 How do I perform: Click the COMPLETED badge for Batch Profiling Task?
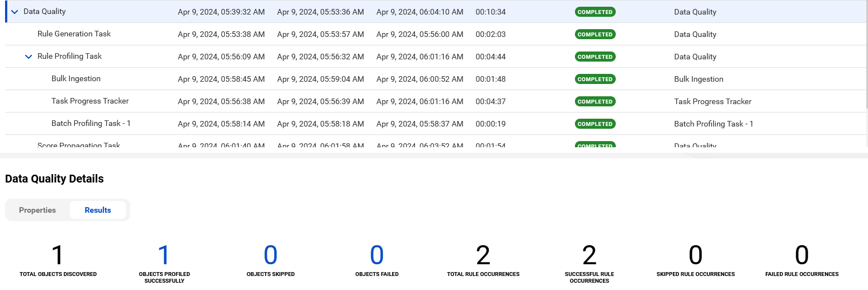(x=595, y=124)
